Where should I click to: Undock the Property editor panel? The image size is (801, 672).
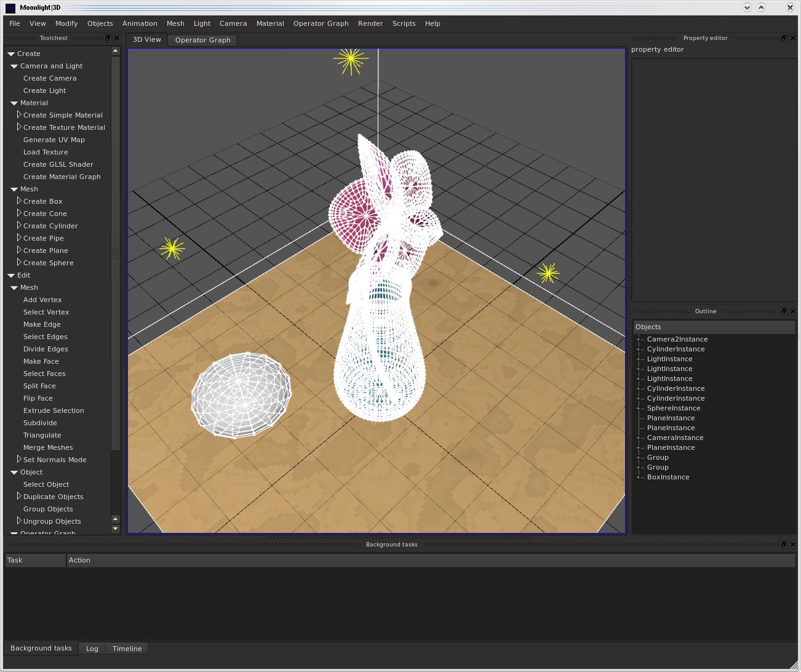click(x=783, y=38)
